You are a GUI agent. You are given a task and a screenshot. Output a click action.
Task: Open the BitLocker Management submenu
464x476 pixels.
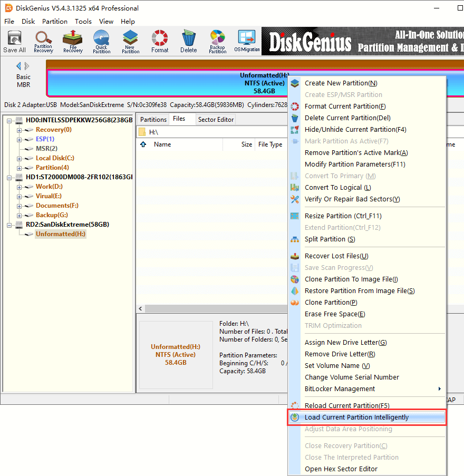click(373, 389)
